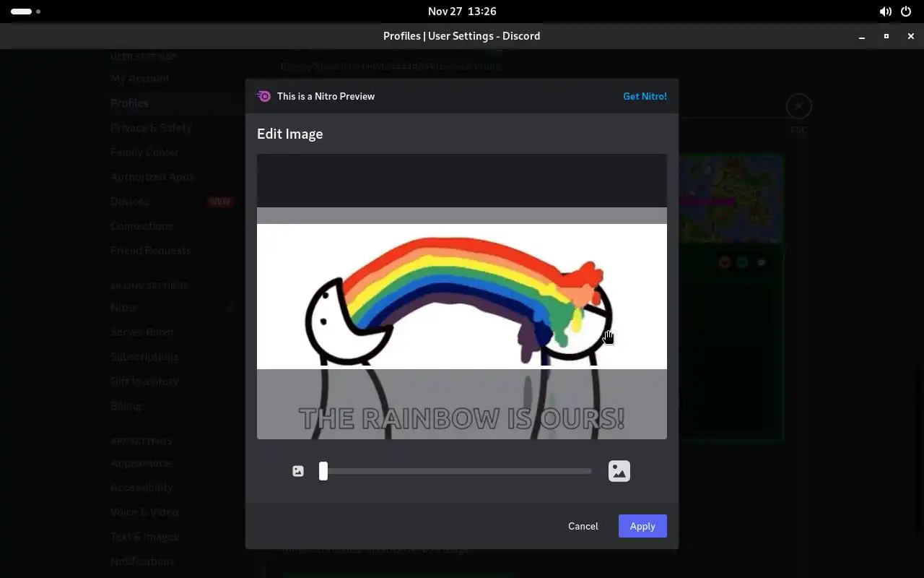Open the Get Nitro! link
The width and height of the screenshot is (924, 578).
(x=645, y=96)
